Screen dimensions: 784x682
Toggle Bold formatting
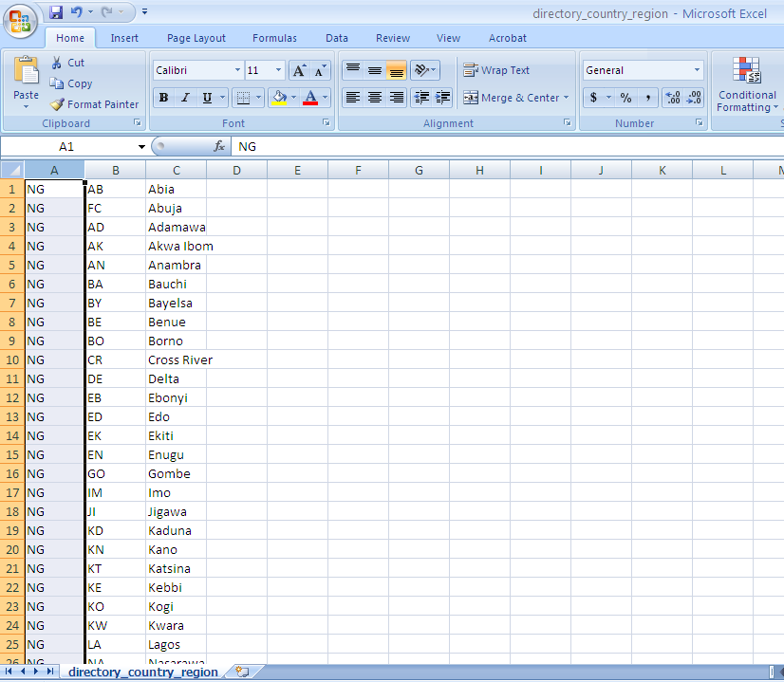[163, 98]
